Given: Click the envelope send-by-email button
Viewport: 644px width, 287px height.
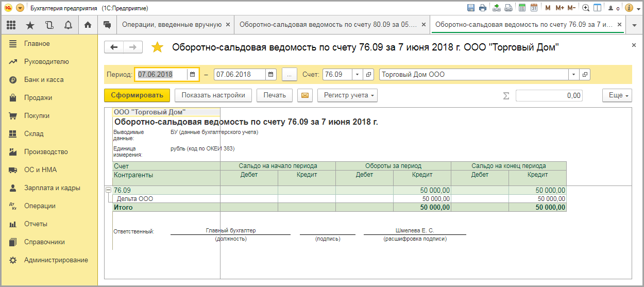Looking at the screenshot, I should click(305, 95).
